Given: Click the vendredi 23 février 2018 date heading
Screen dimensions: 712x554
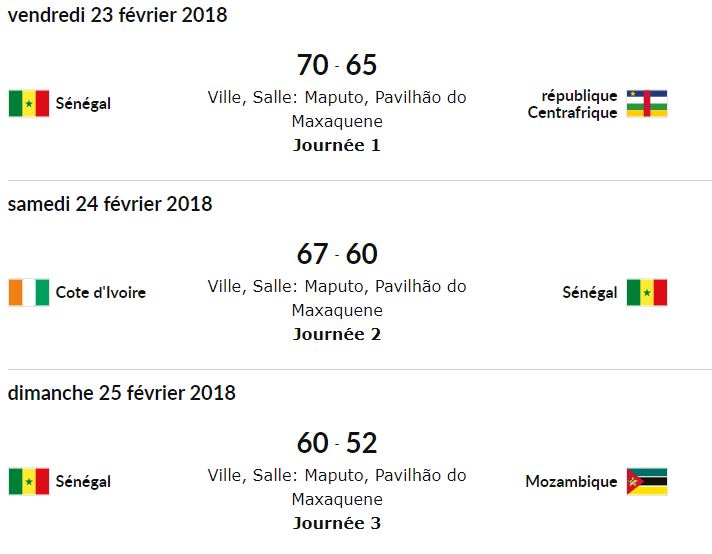Looking at the screenshot, I should [118, 15].
